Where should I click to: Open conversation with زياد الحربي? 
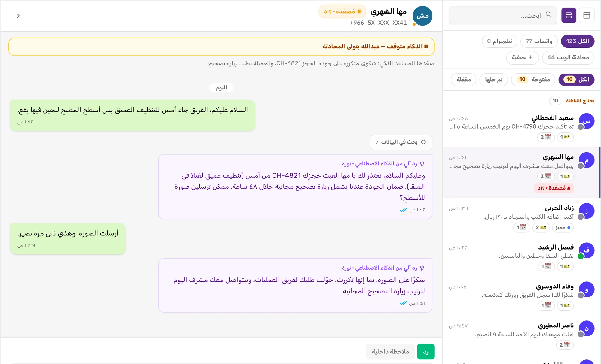click(521, 218)
